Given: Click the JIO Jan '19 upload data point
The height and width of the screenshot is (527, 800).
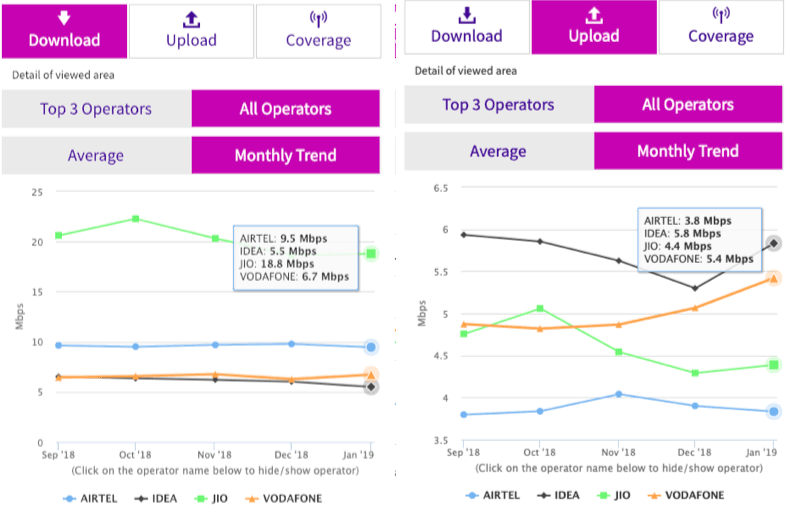Looking at the screenshot, I should coord(774,365).
